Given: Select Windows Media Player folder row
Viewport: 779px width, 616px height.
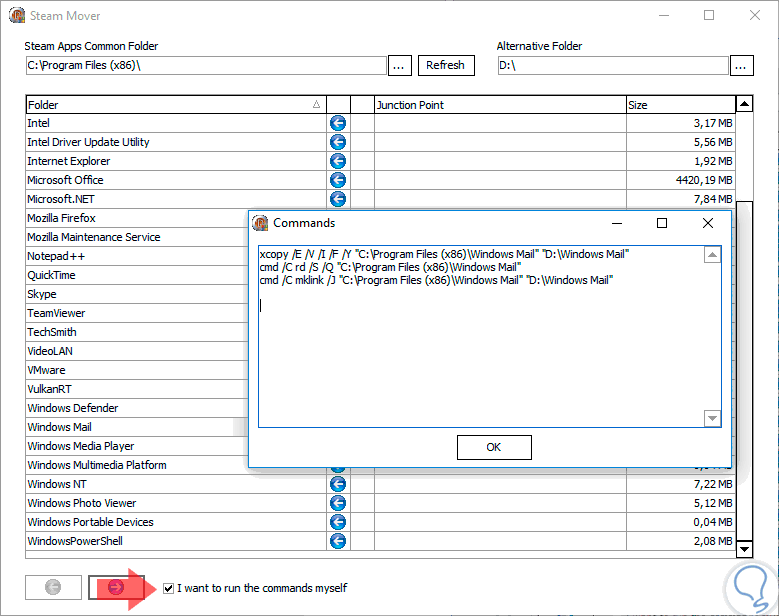Looking at the screenshot, I should [x=137, y=446].
